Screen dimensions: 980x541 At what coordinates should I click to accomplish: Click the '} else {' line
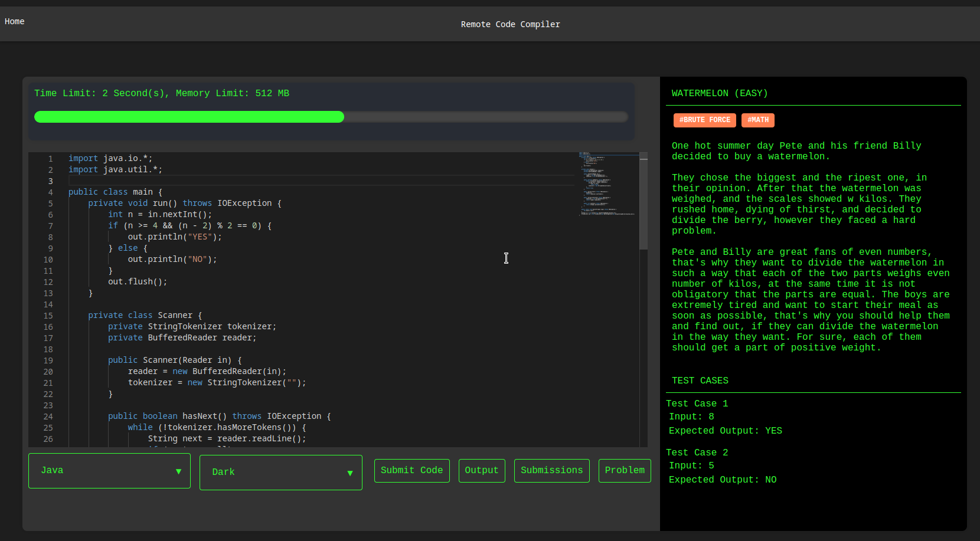coord(128,248)
